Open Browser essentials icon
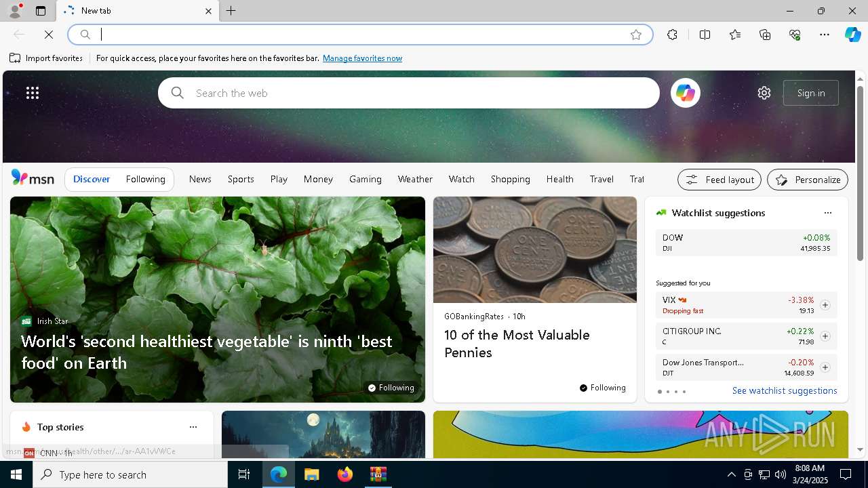Image resolution: width=868 pixels, height=488 pixels. [795, 35]
